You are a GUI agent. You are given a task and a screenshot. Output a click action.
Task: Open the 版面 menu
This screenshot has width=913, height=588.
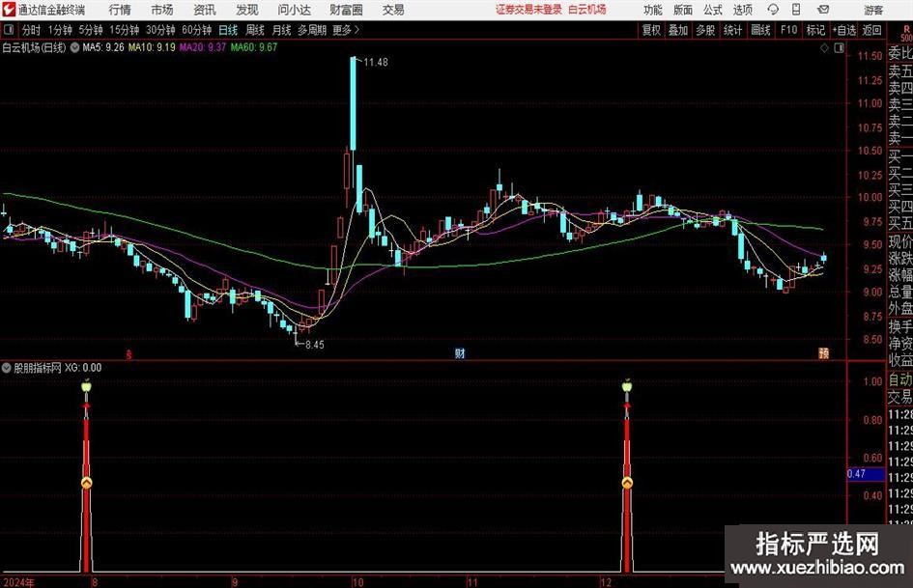click(682, 10)
